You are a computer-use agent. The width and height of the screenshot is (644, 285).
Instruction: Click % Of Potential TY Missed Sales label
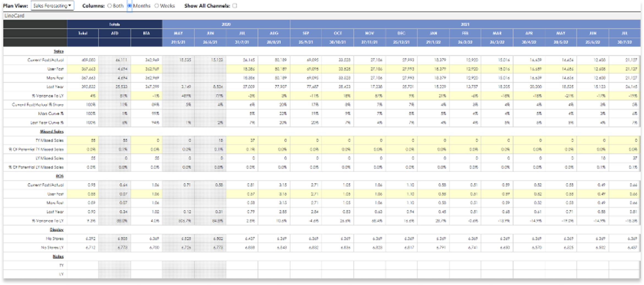[x=36, y=149]
